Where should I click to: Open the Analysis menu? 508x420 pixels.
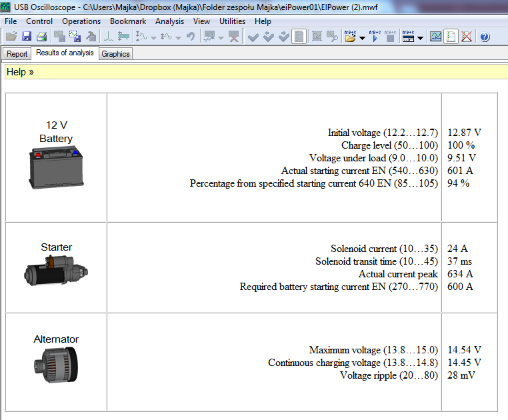point(169,21)
